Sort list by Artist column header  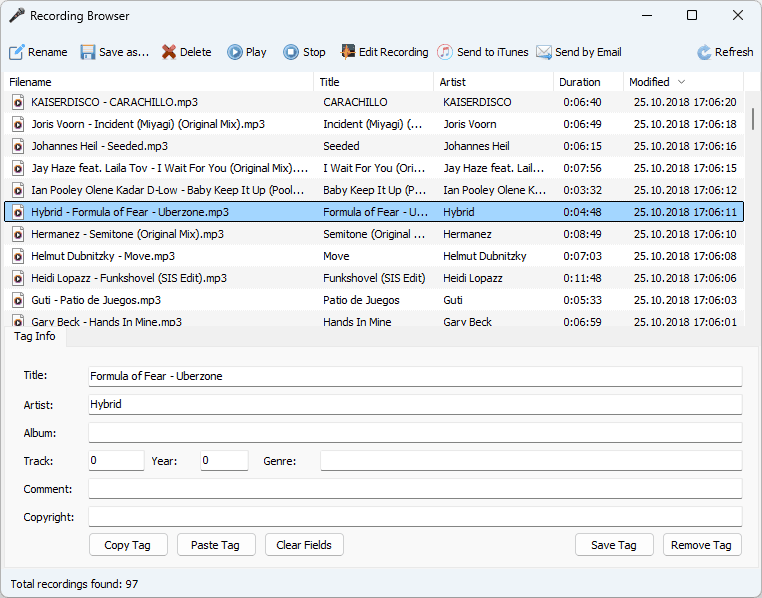[493, 82]
